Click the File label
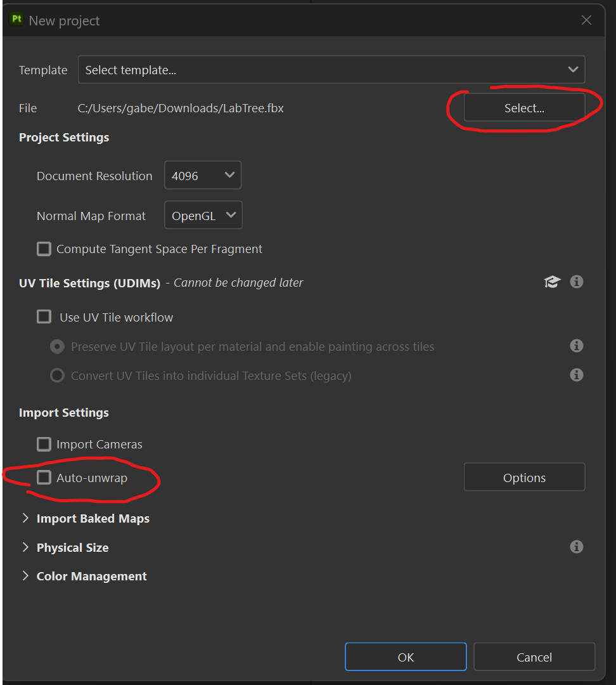The image size is (616, 685). (28, 108)
